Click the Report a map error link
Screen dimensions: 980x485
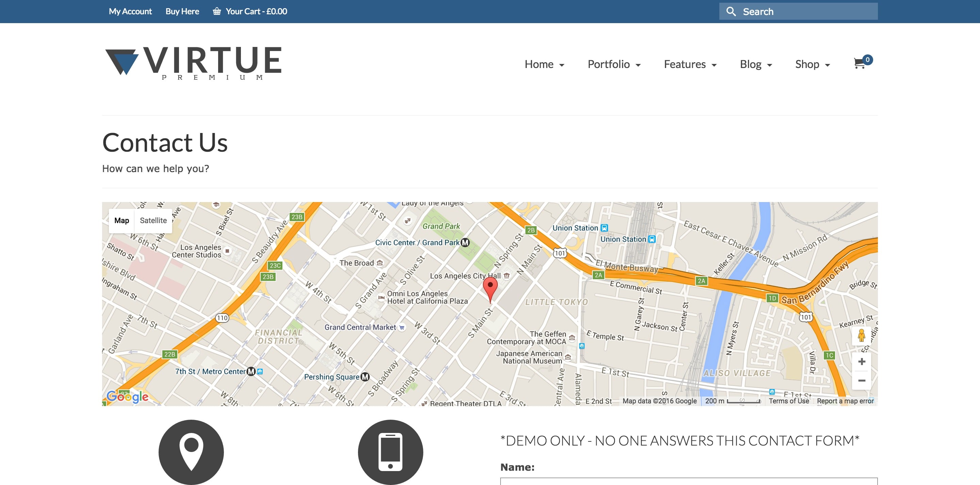click(845, 401)
